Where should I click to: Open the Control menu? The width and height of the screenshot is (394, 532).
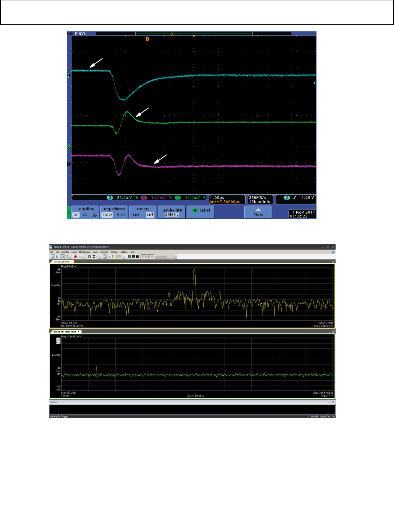point(65,252)
